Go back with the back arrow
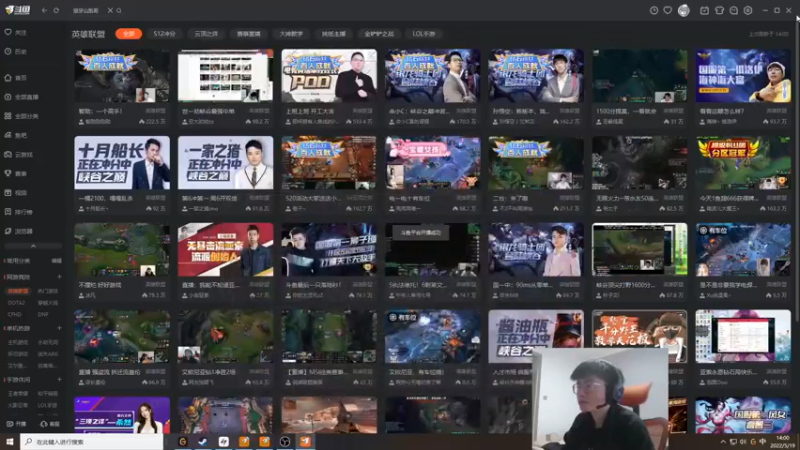 click(x=44, y=10)
